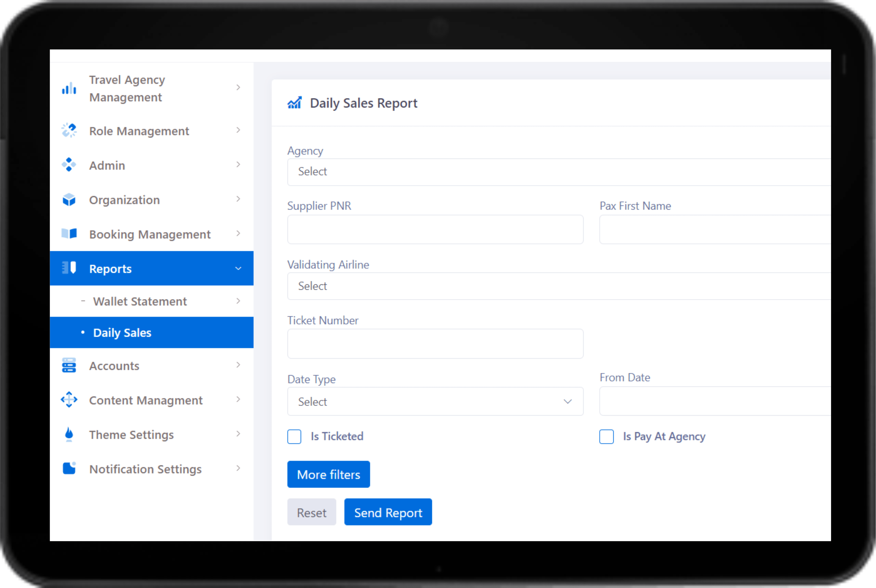Select the Daily Sales menu item
Viewport: 876px width, 588px height.
152,333
